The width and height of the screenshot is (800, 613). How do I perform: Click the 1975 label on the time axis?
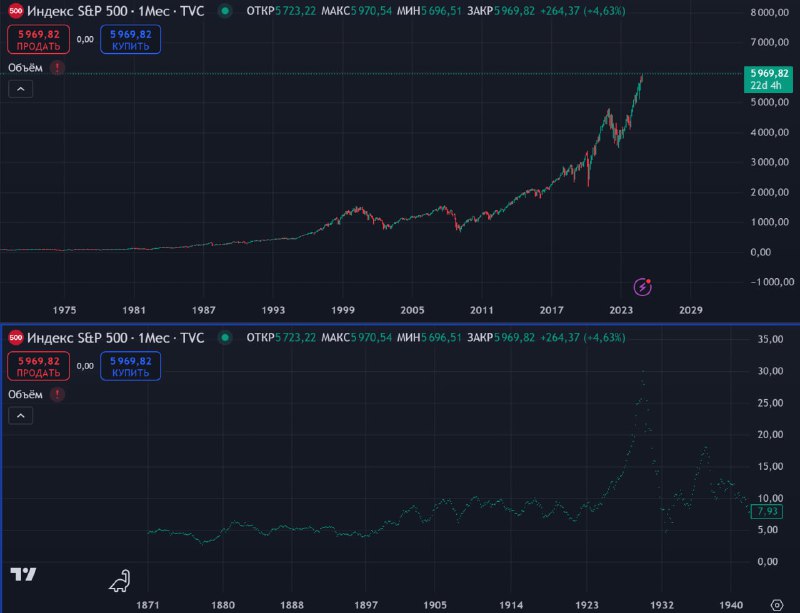64,310
